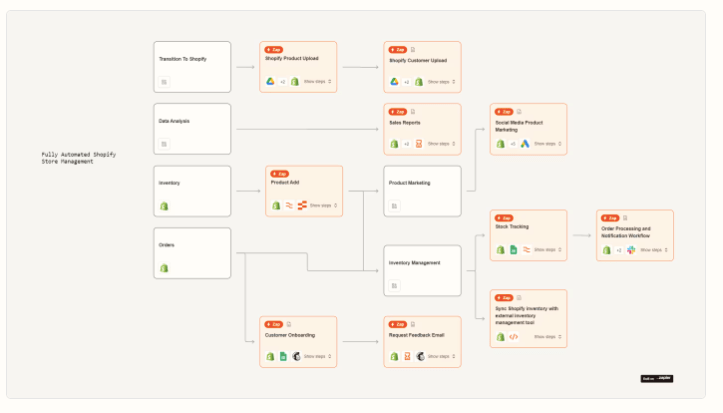This screenshot has height=413, width=723.
Task: Click the Shopify icon in the Inventory card
Action: 164,206
